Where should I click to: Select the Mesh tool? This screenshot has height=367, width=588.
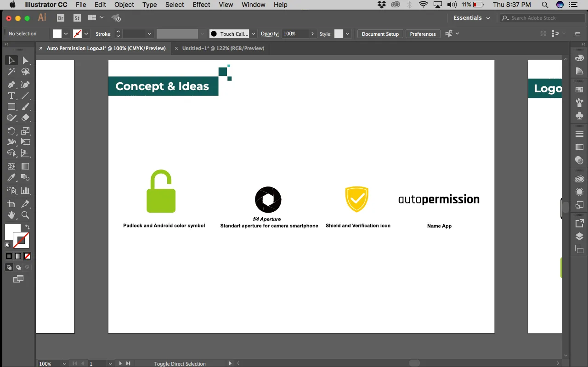tap(11, 166)
